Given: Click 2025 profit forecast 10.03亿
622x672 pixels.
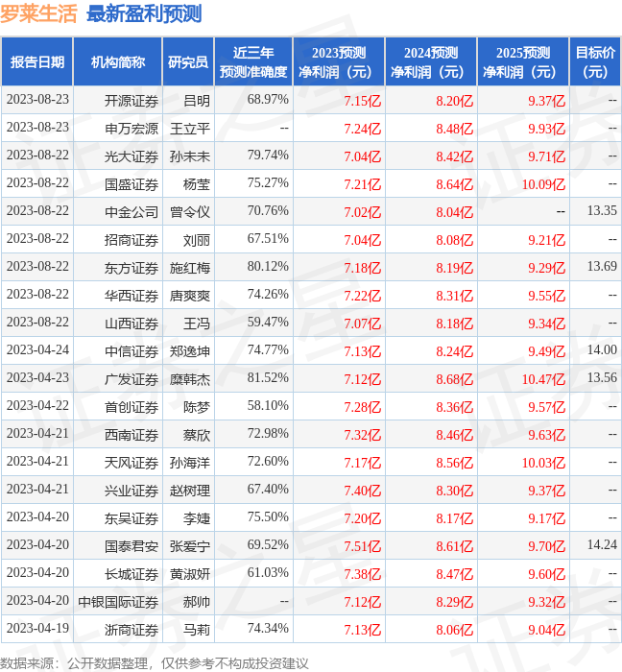Looking at the screenshot, I should pos(543,463).
